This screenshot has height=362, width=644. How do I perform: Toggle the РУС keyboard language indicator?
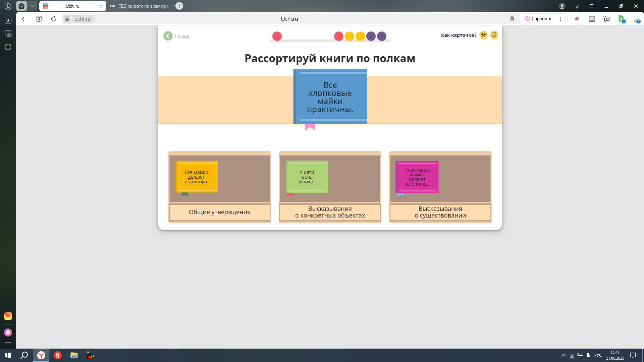598,355
